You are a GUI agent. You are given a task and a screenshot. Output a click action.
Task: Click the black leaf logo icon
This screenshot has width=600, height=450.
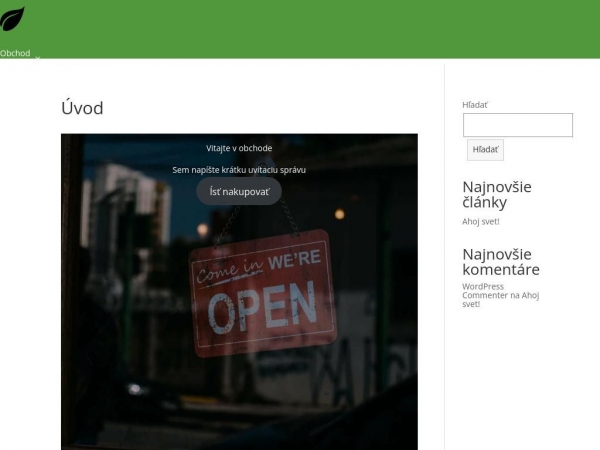[x=12, y=18]
